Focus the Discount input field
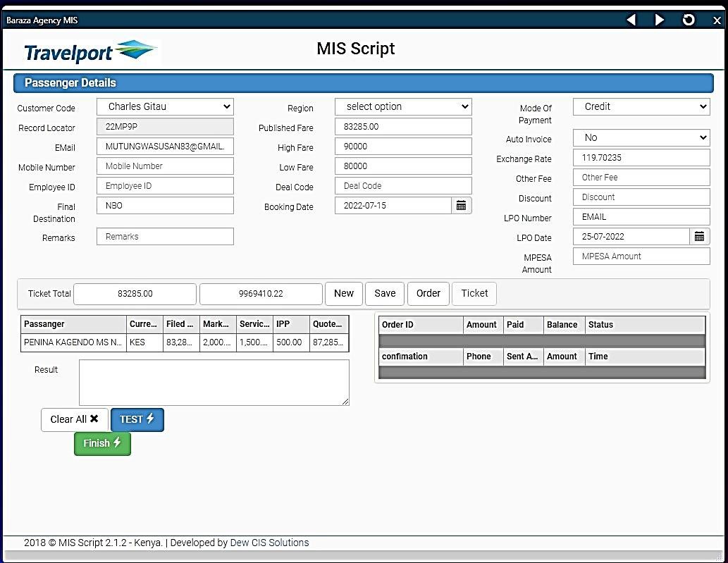This screenshot has width=728, height=563. [x=641, y=197]
